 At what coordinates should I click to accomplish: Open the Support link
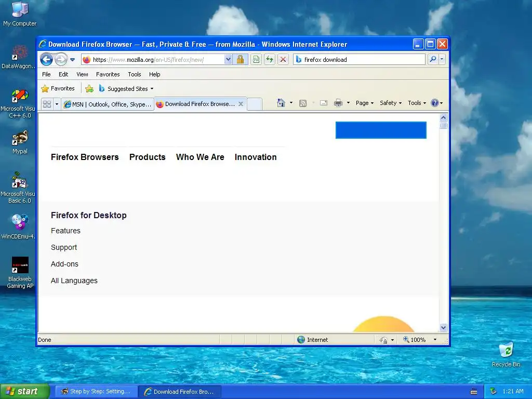(64, 247)
